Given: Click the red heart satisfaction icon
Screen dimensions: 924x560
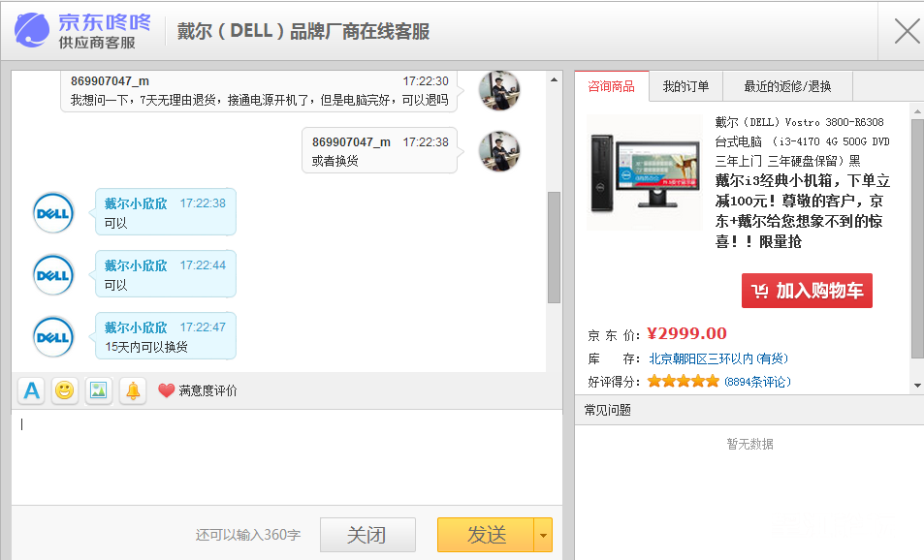Looking at the screenshot, I should tap(166, 390).
